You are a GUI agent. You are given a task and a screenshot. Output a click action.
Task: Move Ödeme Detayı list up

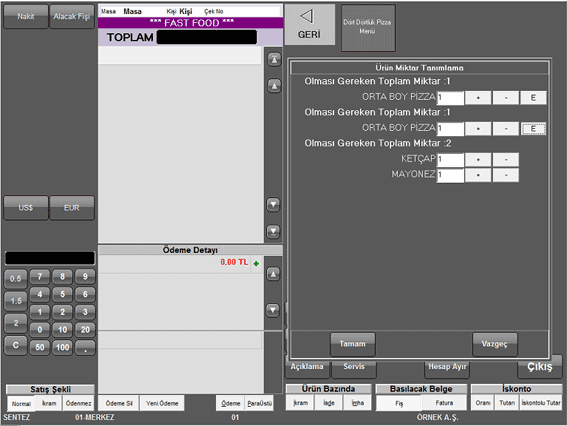273,274
